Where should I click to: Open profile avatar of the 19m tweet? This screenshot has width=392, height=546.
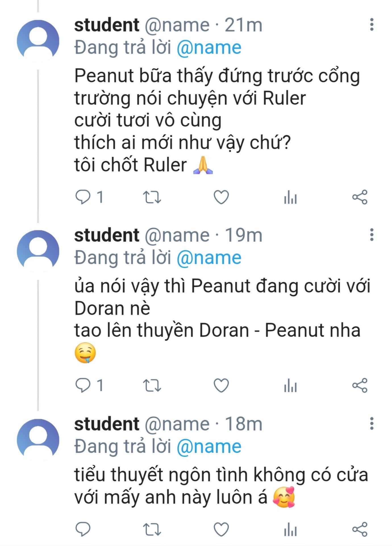(x=38, y=251)
